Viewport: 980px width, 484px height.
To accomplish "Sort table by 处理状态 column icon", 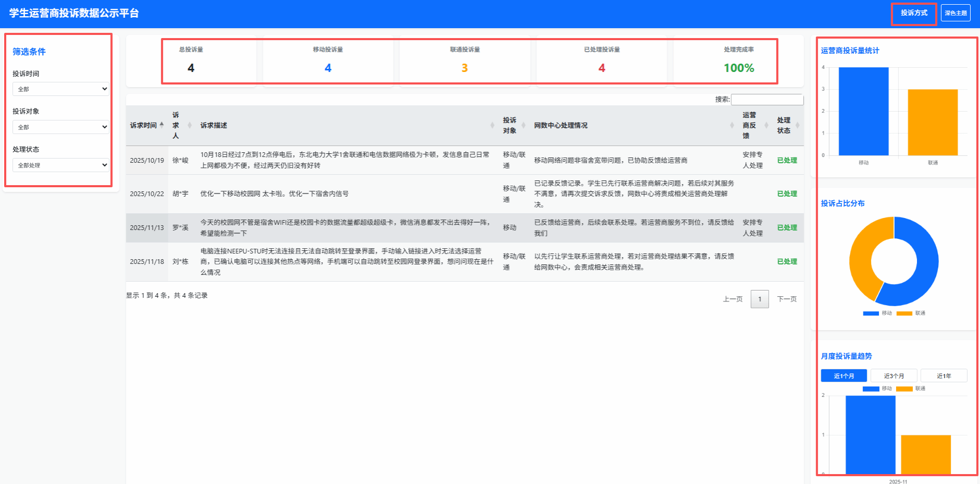I will (x=798, y=125).
